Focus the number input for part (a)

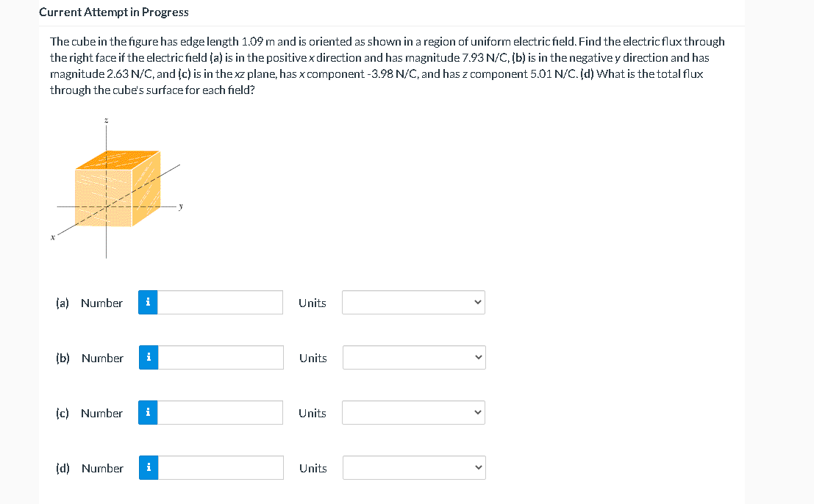(x=220, y=302)
